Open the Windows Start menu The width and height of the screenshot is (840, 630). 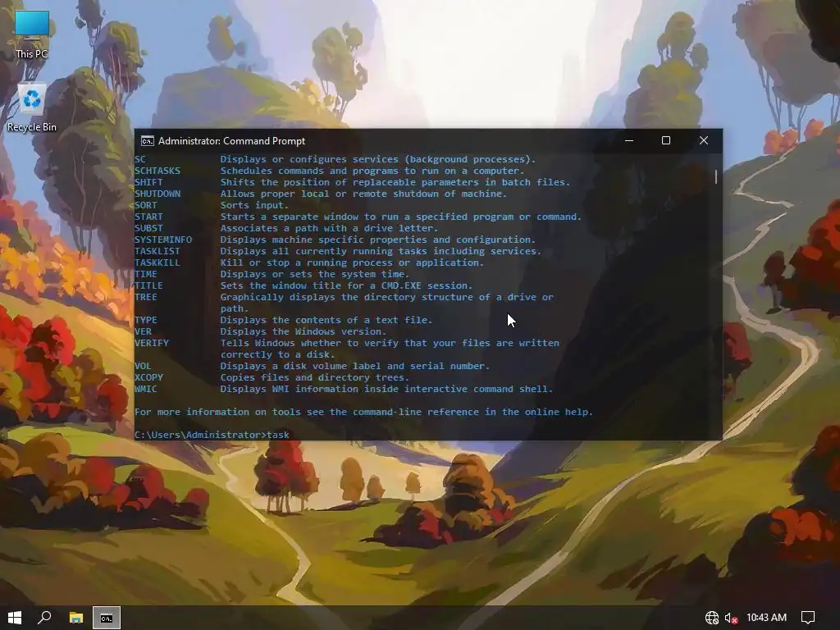click(x=15, y=618)
